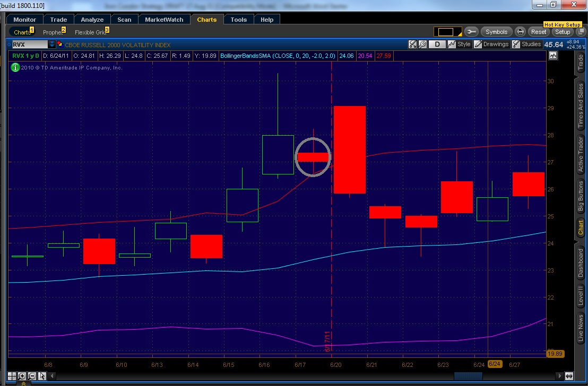Click the green info icon on the chart
Screen dimensions: 588x386
15,67
